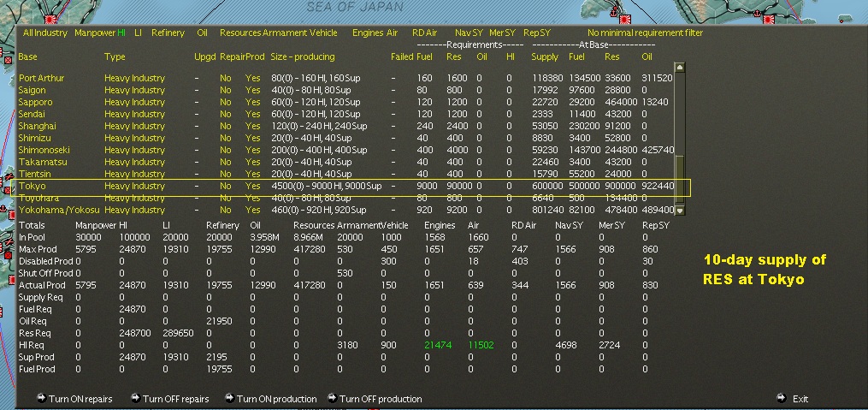Sort by the Upgd column header
This screenshot has height=410, width=868.
coord(204,56)
